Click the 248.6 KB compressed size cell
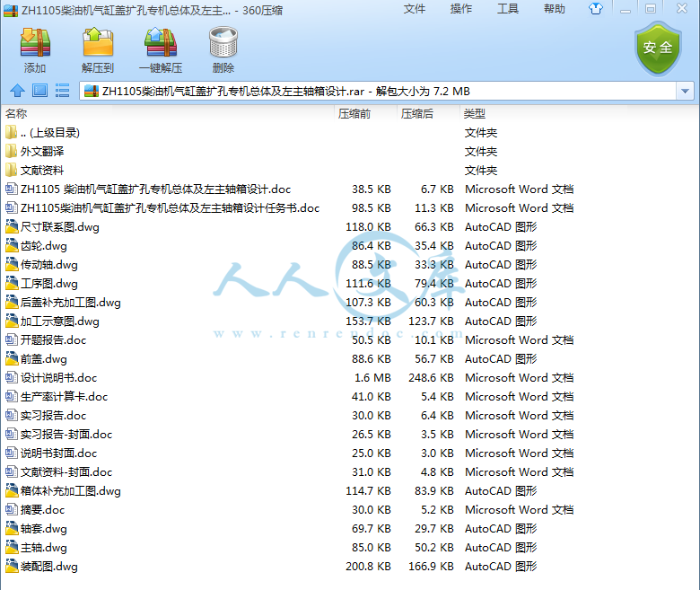Image resolution: width=700 pixels, height=590 pixels. (x=431, y=378)
